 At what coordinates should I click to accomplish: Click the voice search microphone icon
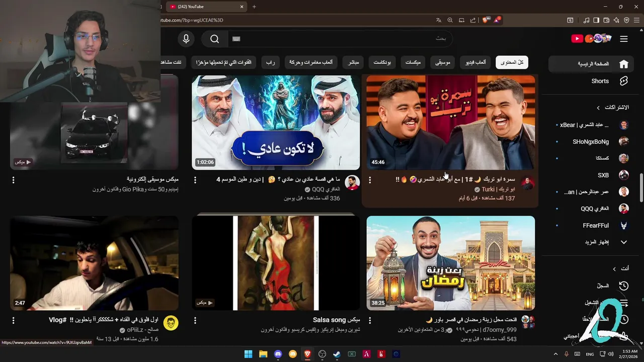coord(186,39)
